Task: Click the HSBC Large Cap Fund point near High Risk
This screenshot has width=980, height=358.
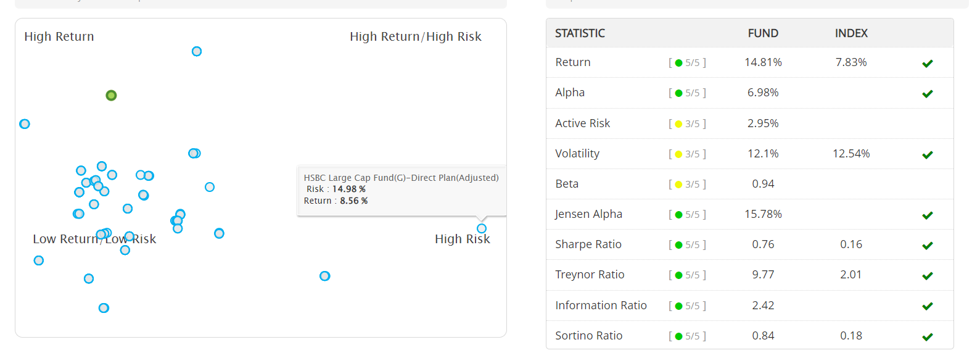Action: (x=482, y=228)
